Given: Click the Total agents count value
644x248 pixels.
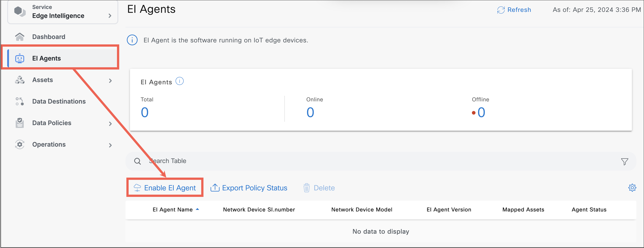Looking at the screenshot, I should click(x=145, y=112).
